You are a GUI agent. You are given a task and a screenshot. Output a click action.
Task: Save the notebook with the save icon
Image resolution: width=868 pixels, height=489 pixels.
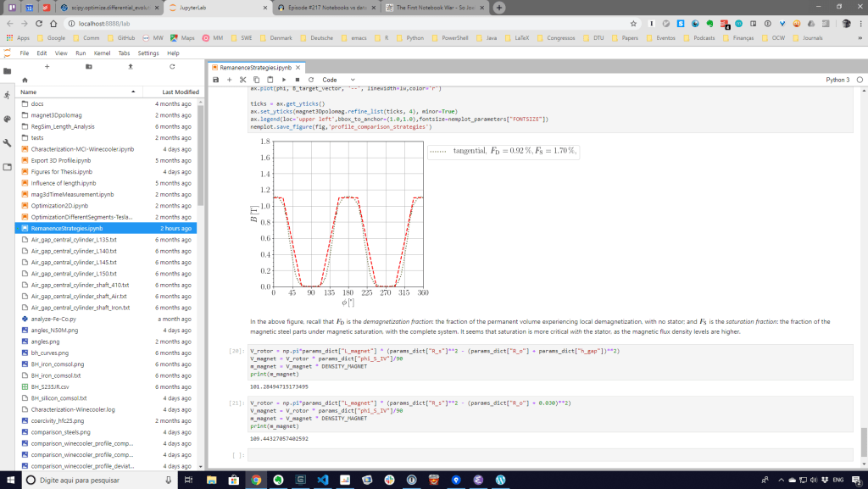216,79
